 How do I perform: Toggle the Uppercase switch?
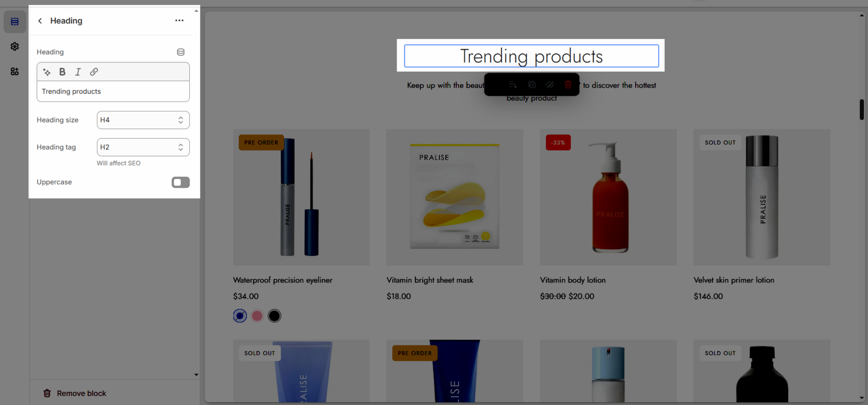(181, 182)
